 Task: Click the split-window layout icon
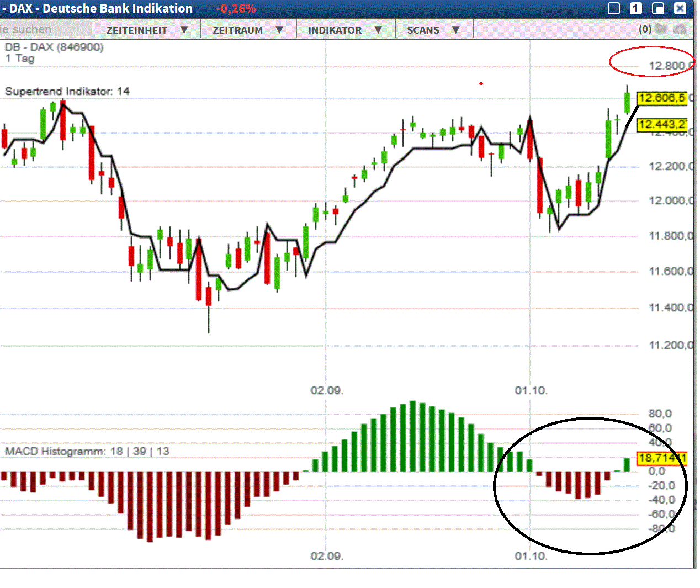[658, 8]
